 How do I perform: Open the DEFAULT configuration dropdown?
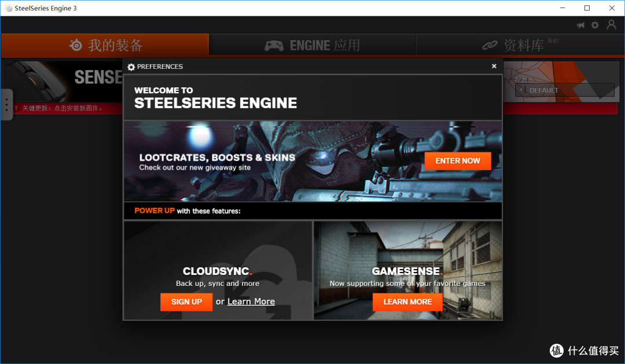564,90
